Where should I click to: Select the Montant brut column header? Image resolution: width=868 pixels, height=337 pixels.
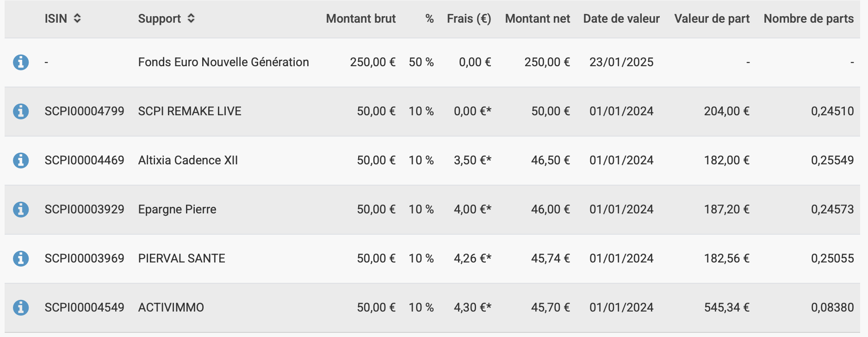point(360,19)
